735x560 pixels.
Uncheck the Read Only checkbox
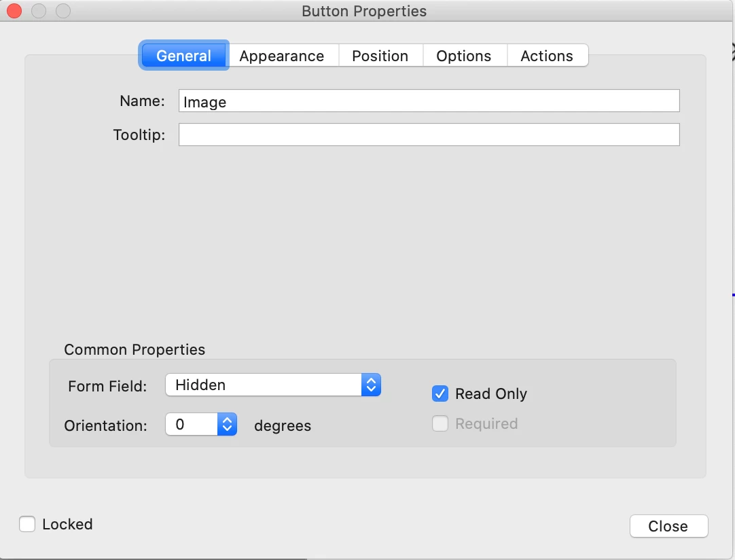(440, 393)
